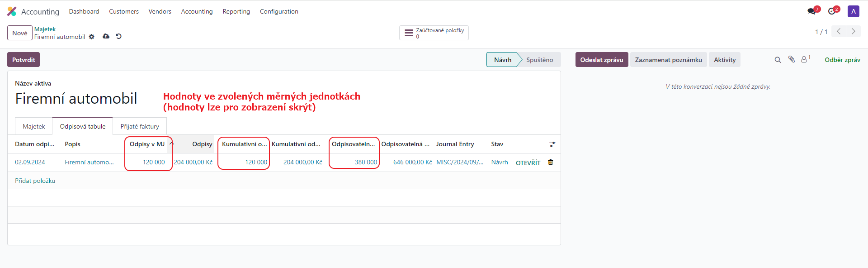Sort by Popis column header

(x=72, y=144)
